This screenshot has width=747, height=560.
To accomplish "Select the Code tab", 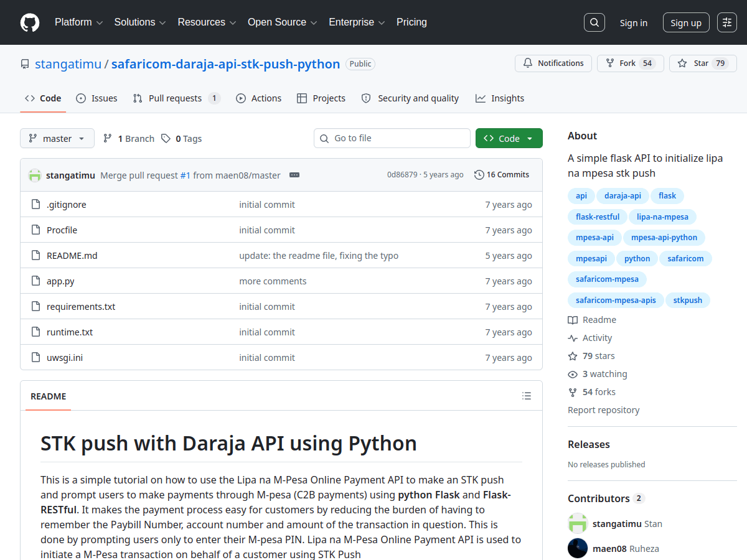I will coord(43,98).
